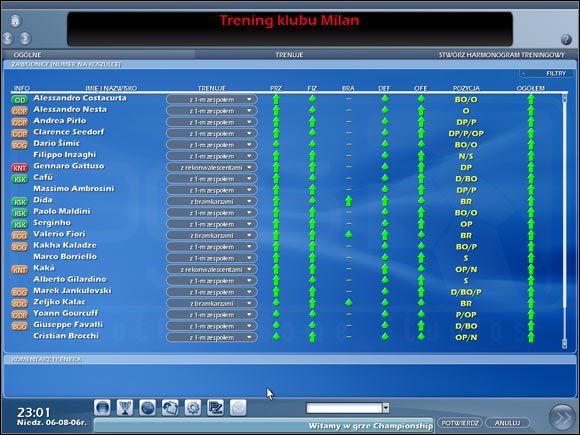Cancel changes with ANULUJ button
Image resolution: width=580 pixels, height=435 pixels.
[507, 423]
